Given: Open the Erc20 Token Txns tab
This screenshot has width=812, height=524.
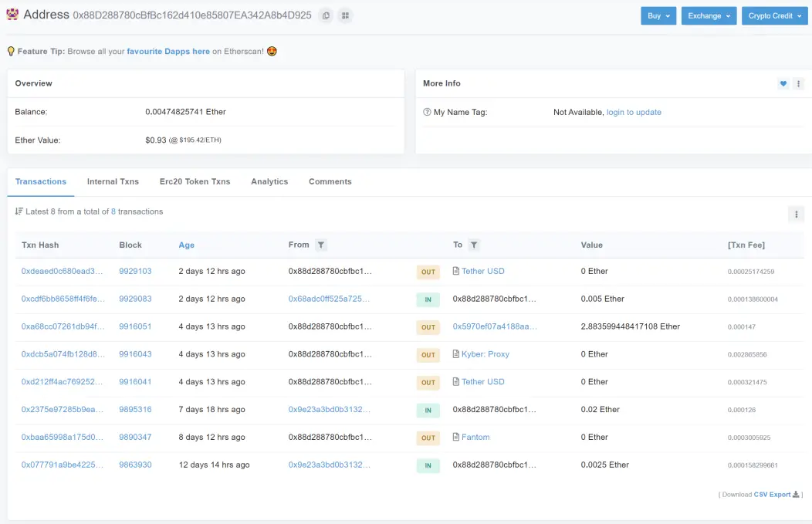Looking at the screenshot, I should 195,182.
